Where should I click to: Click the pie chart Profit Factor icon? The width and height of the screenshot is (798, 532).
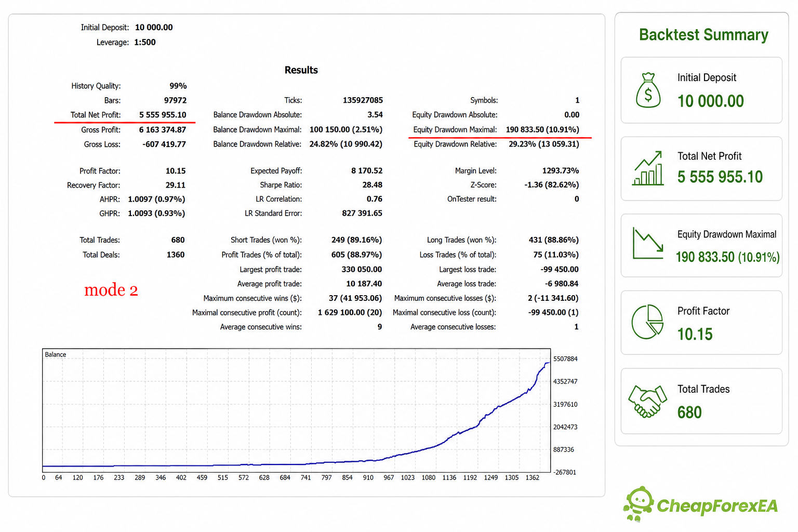pyautogui.click(x=647, y=322)
